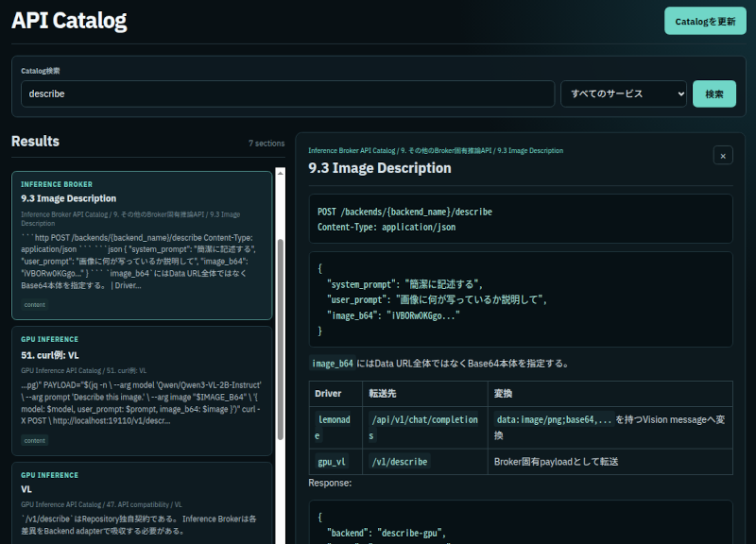Click the detail panel breadcrumb path
Viewport: 756px width, 544px height.
pos(436,151)
